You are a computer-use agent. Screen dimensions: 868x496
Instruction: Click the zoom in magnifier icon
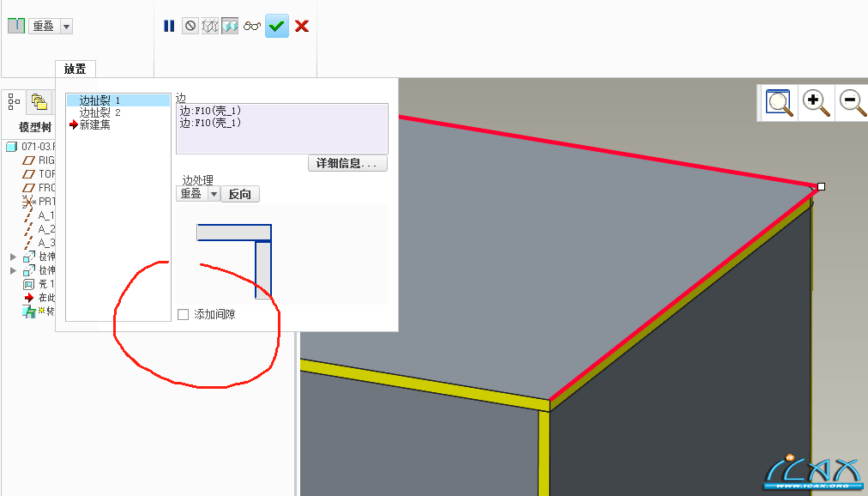pyautogui.click(x=816, y=102)
